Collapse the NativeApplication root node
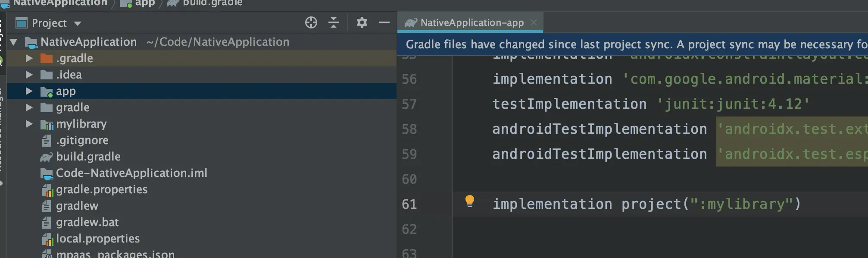This screenshot has width=868, height=258. [x=14, y=42]
